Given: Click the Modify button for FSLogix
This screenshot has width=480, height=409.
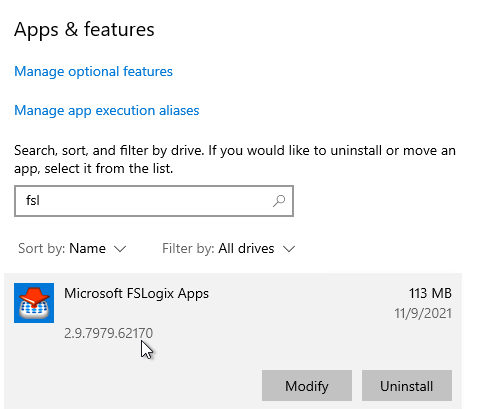Looking at the screenshot, I should coord(307,385).
